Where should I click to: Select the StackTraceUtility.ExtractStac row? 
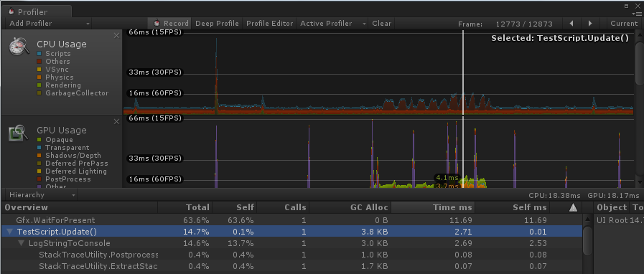point(291,266)
